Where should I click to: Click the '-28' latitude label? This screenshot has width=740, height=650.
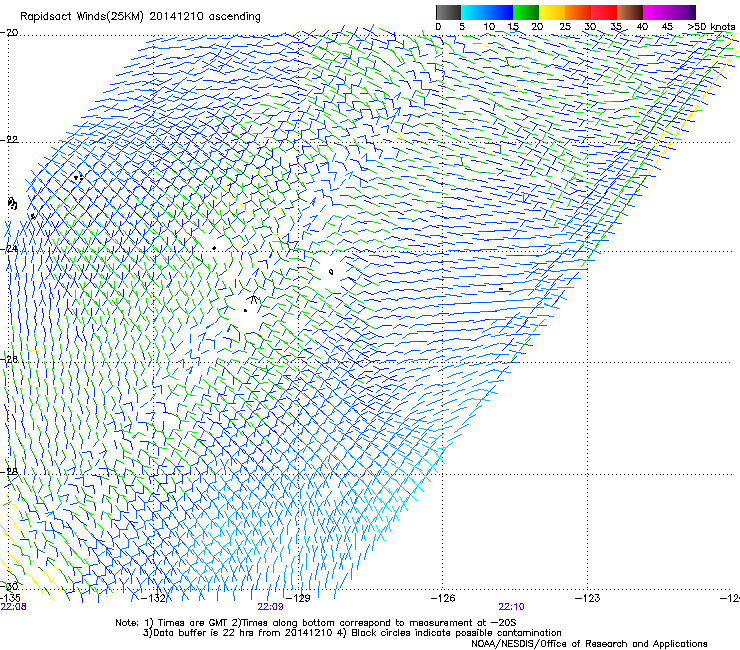[x=9, y=472]
